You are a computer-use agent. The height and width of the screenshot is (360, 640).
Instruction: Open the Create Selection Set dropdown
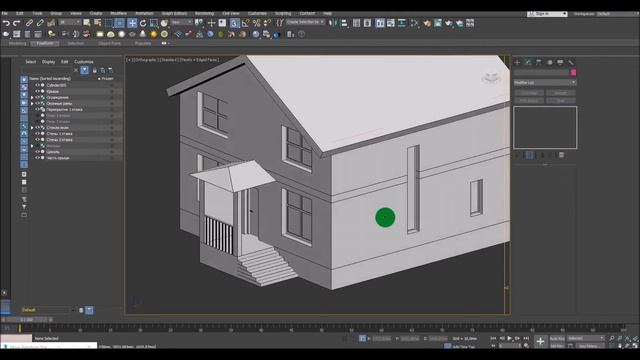click(x=305, y=22)
